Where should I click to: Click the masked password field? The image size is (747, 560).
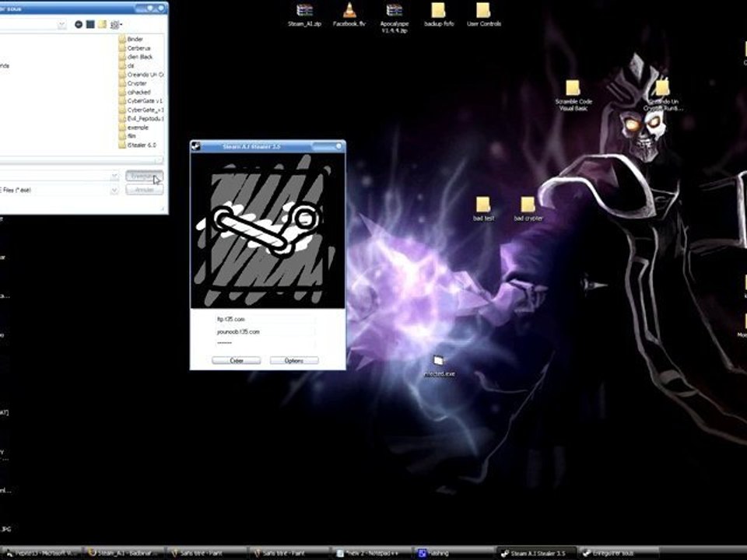click(x=265, y=343)
